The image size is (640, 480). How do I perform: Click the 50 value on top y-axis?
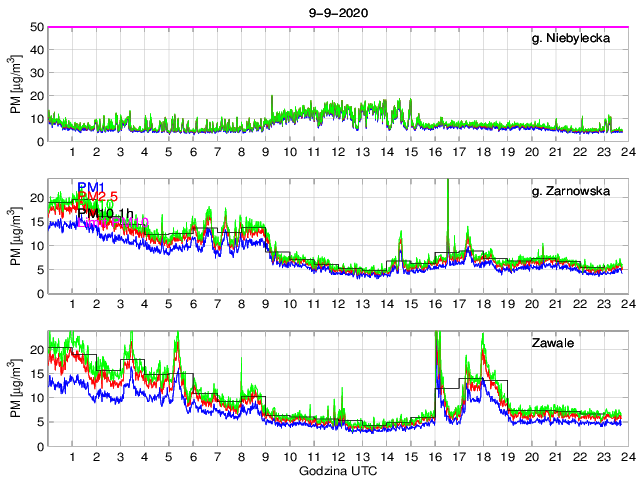tap(36, 27)
